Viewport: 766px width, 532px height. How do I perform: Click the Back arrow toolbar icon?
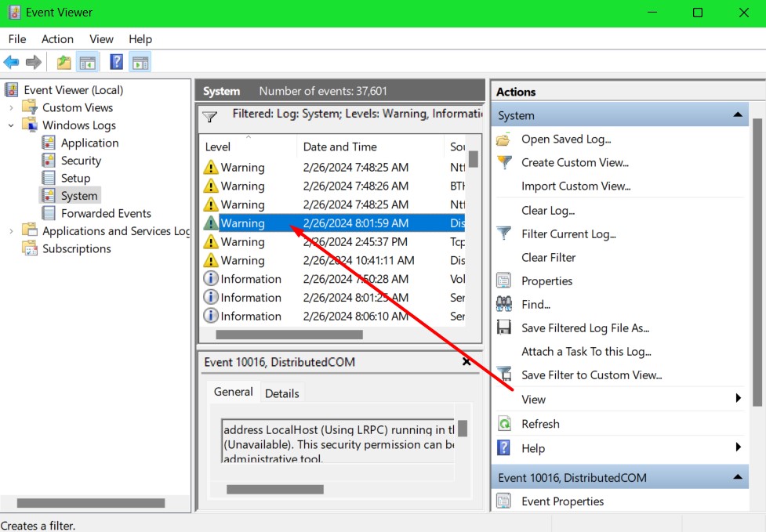click(x=11, y=63)
